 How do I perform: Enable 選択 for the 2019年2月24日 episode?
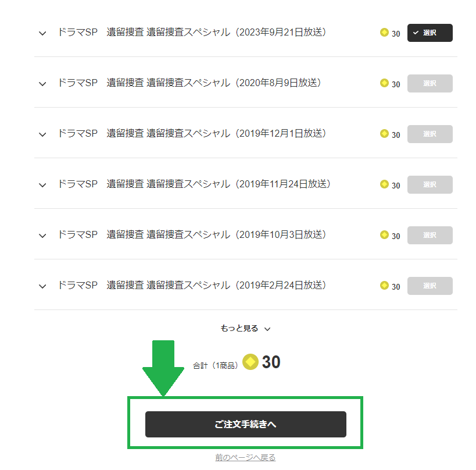pyautogui.click(x=430, y=286)
